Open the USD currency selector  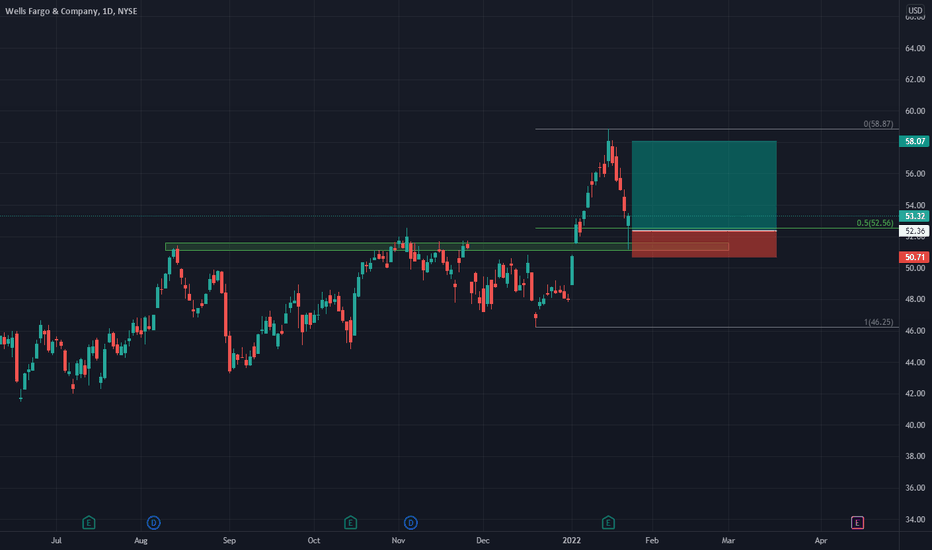click(915, 11)
